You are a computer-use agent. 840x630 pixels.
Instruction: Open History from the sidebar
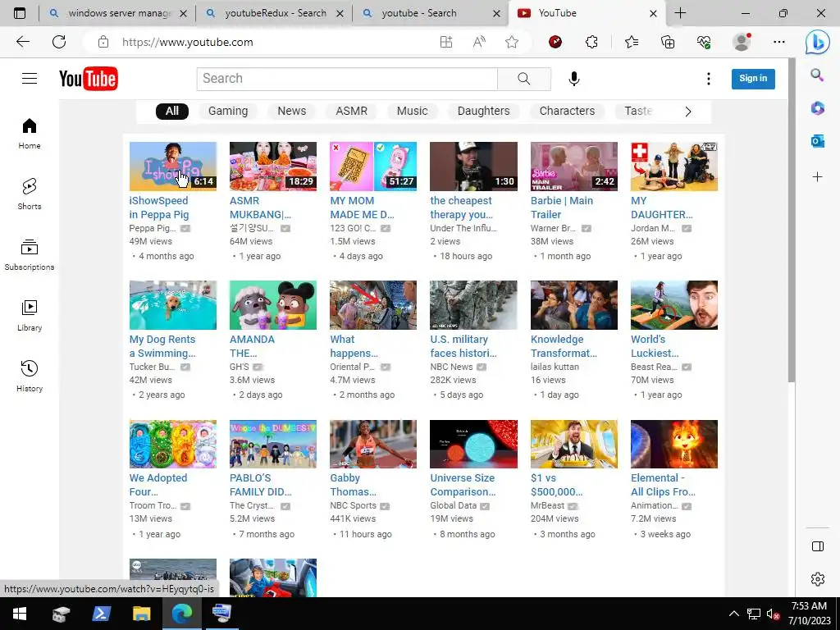[30, 376]
